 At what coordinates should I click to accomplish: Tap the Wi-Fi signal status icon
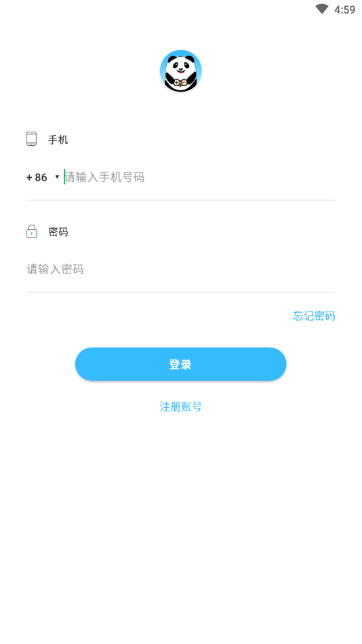[322, 9]
